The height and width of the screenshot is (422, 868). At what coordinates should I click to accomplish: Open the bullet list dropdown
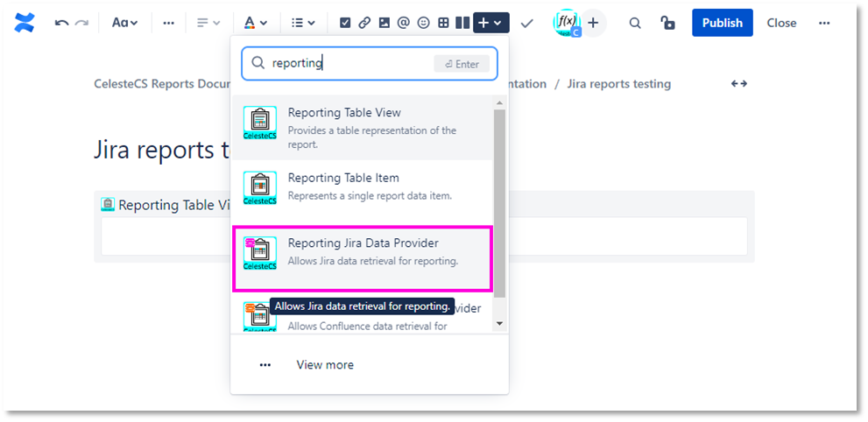click(x=303, y=23)
